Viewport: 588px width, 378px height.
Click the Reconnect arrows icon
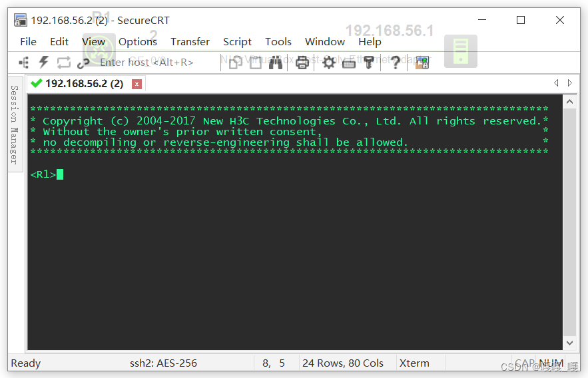64,62
